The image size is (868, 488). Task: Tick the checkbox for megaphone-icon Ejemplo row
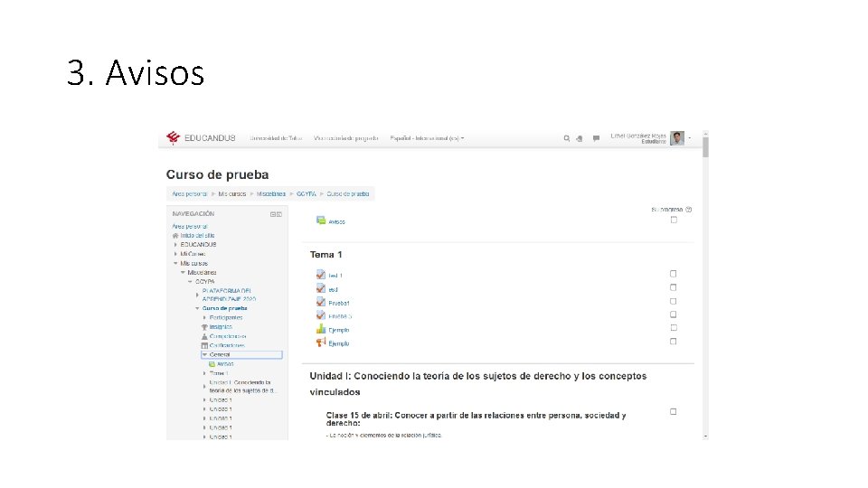point(673,342)
